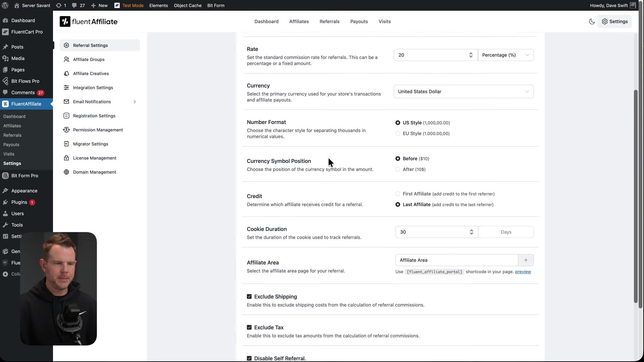Viewport: 644px width, 362px height.
Task: Open the Affiliate Area page selector
Action: click(x=457, y=260)
